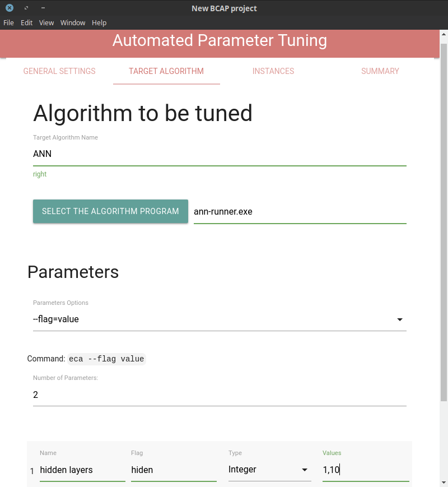Open the Integer type dropdown
Image resolution: width=448 pixels, height=487 pixels.
pos(269,470)
